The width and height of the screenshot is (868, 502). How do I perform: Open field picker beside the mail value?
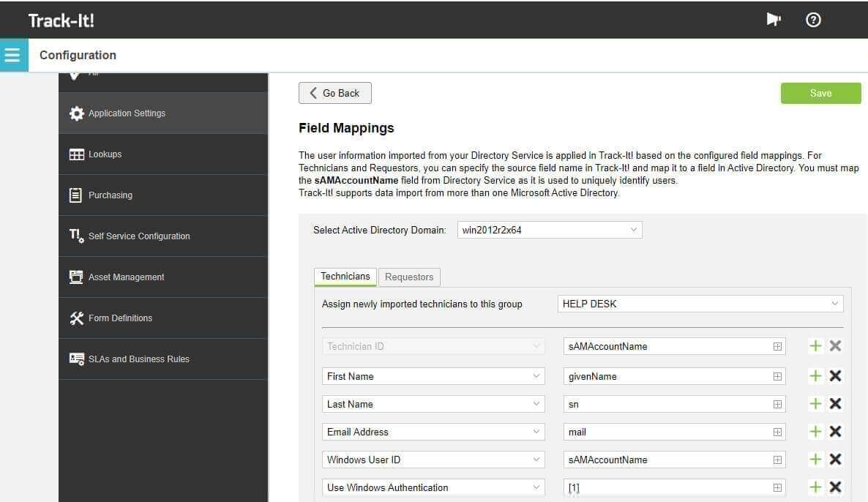coord(777,432)
